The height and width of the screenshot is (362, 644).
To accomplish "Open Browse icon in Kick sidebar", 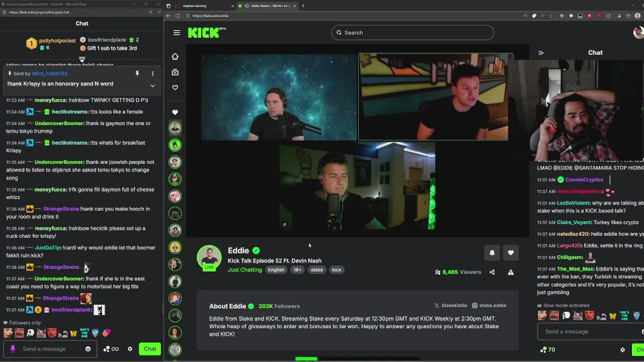I will [x=175, y=72].
